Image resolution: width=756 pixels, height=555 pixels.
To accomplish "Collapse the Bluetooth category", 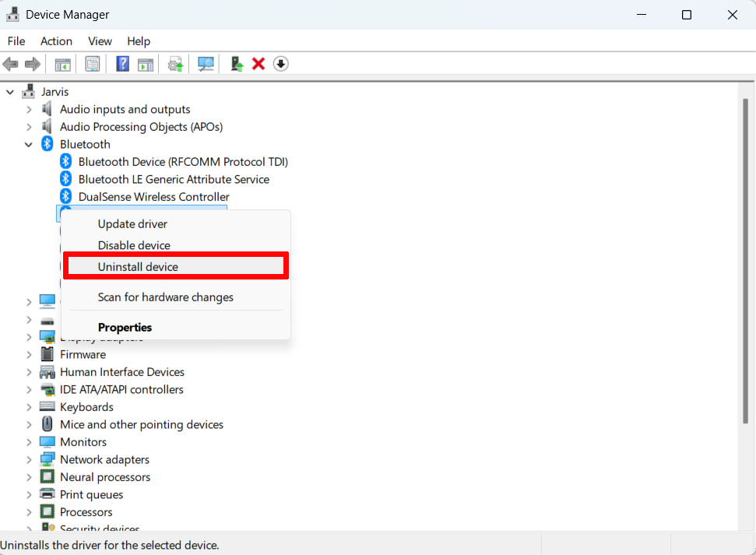I will click(29, 144).
